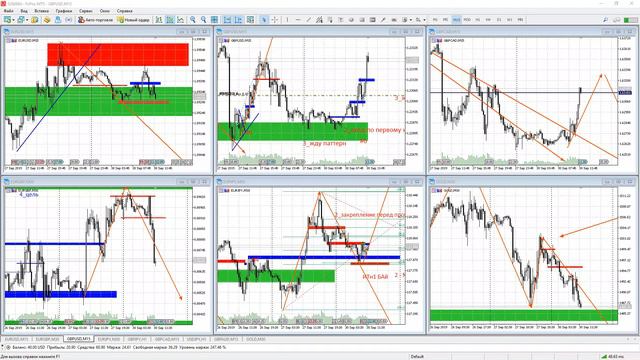Screen dimensions: 640x360
Task: Open the Navigator panel icon
Action: (58, 20)
